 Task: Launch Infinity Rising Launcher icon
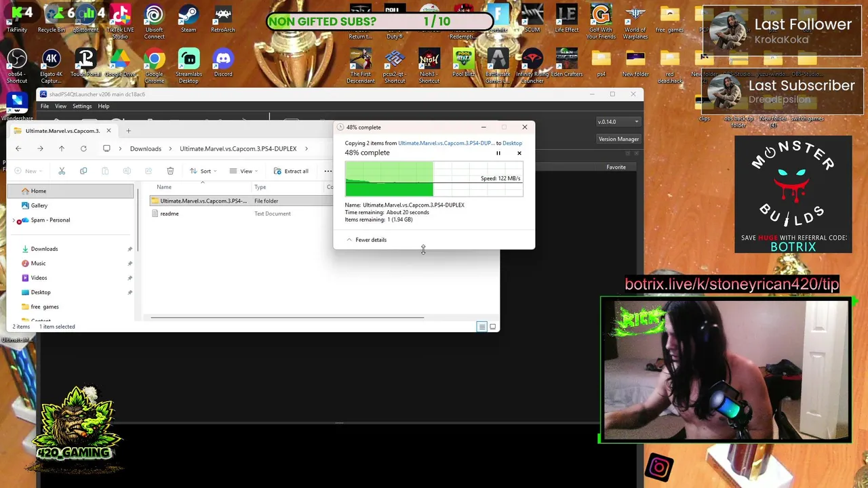(532, 66)
